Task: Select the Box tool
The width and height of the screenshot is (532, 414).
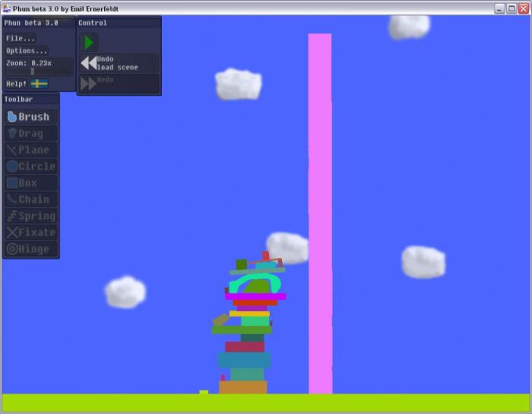Action: tap(31, 183)
